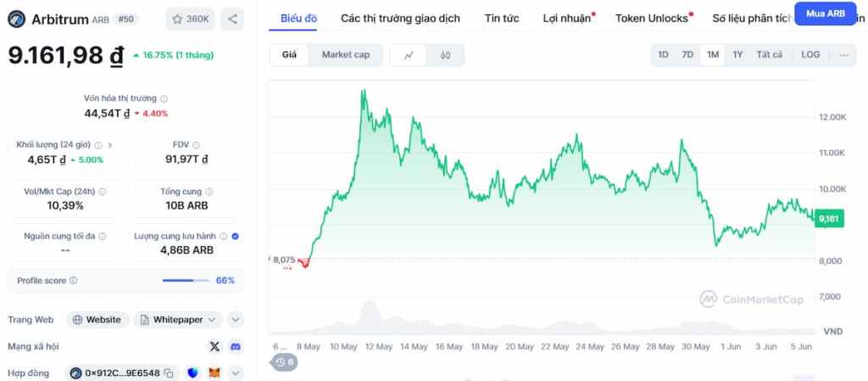Open the Discord social link
This screenshot has height=381, width=868.
point(235,346)
